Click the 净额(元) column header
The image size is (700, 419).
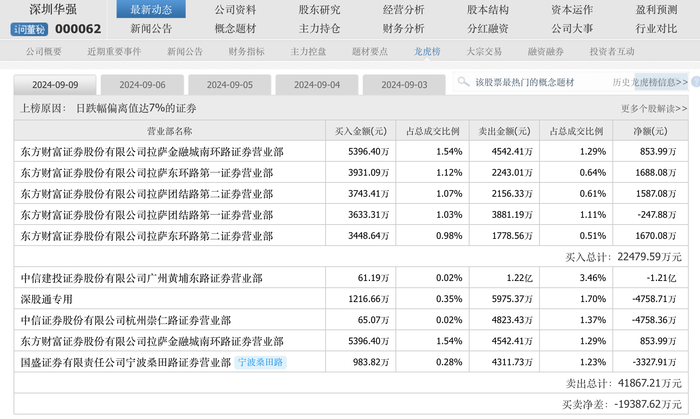(x=650, y=131)
